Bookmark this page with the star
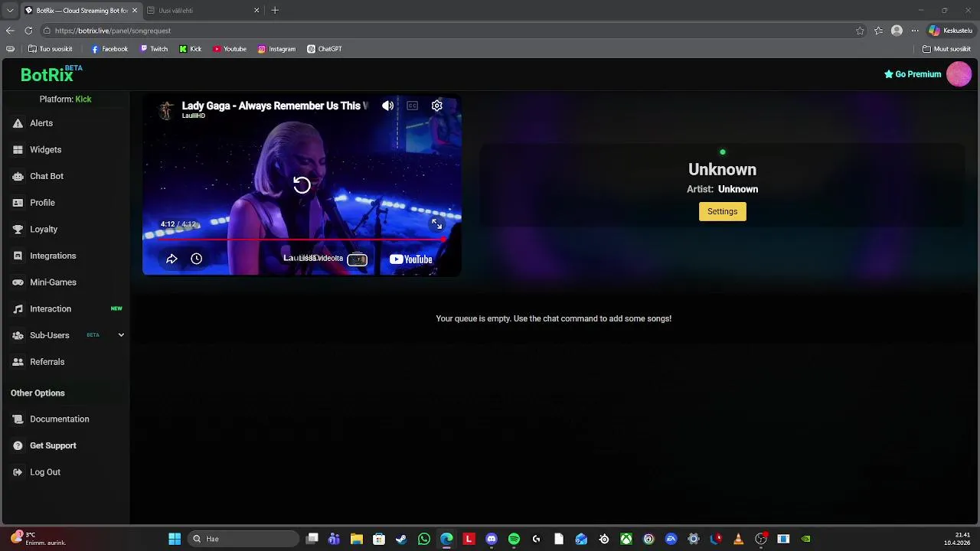The height and width of the screenshot is (551, 980). click(860, 31)
